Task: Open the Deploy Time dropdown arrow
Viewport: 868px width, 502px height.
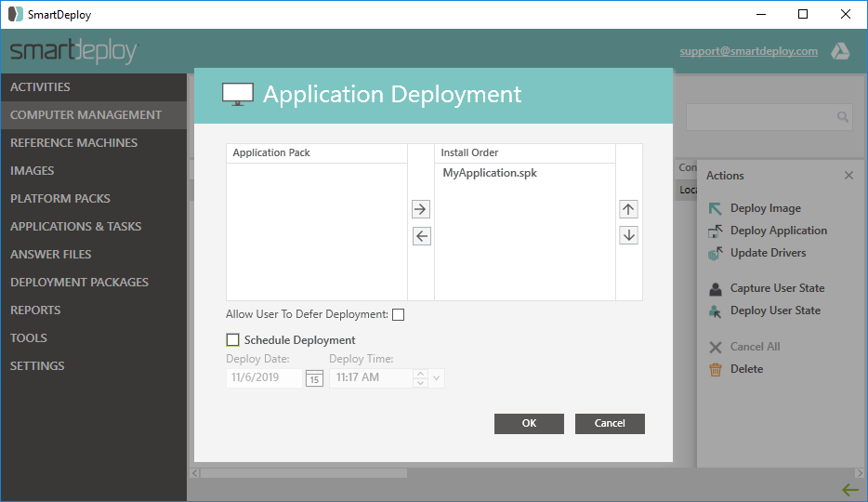Action: coord(437,378)
